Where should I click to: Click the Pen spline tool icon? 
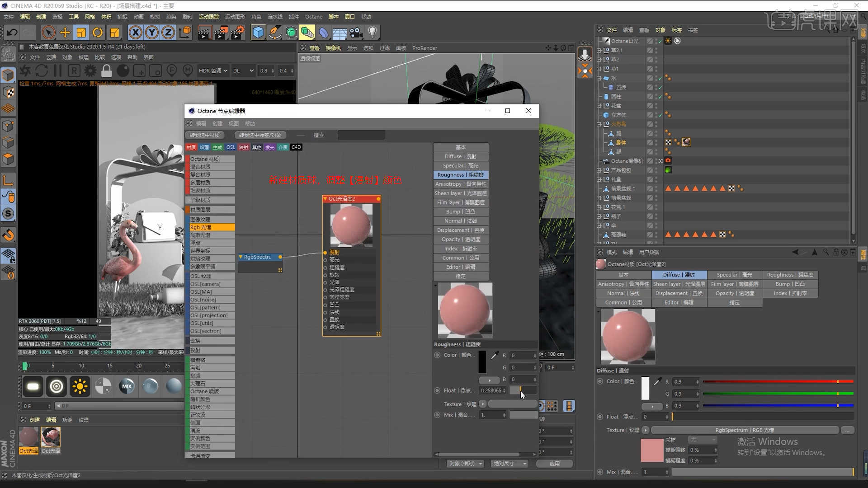pyautogui.click(x=274, y=33)
